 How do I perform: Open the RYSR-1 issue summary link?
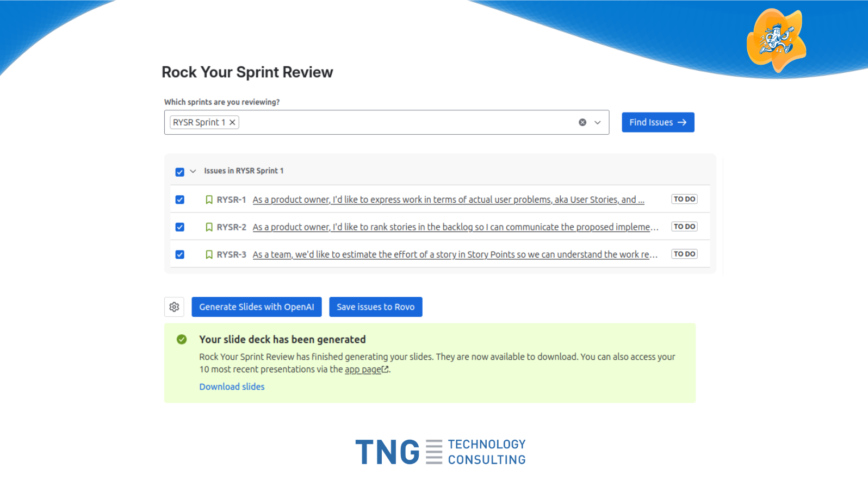449,199
